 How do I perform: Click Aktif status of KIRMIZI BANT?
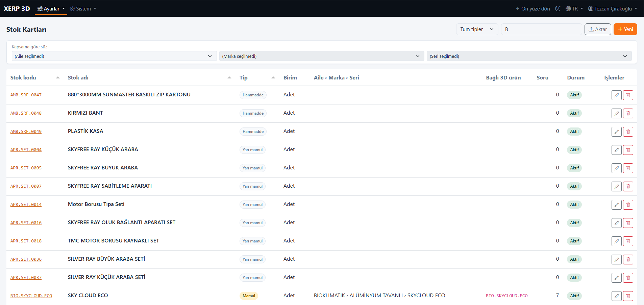(574, 113)
